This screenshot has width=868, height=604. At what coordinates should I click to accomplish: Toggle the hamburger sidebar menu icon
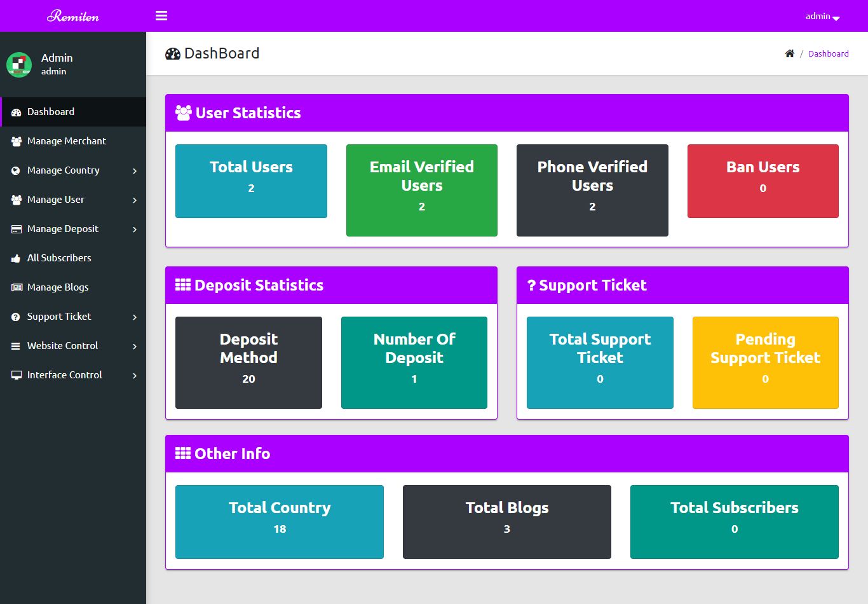pos(161,16)
